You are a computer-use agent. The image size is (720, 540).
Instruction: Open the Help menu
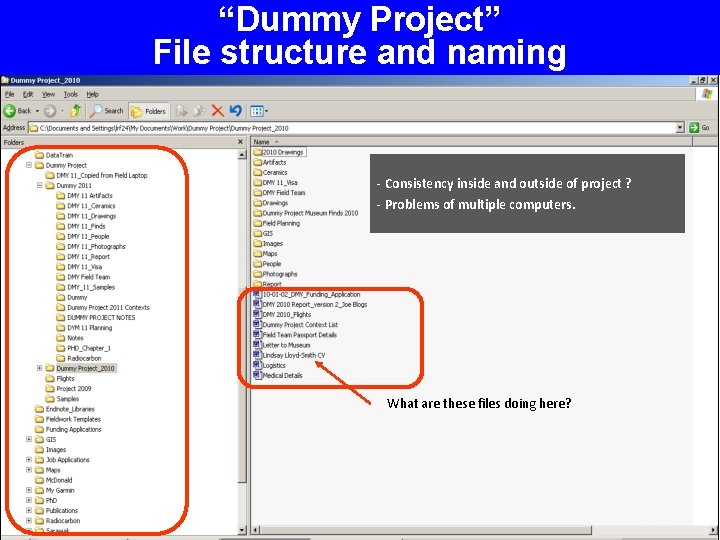[x=93, y=94]
